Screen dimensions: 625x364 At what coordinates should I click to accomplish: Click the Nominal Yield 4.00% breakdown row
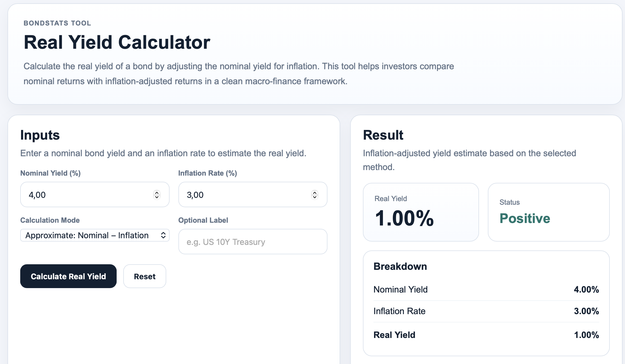486,289
